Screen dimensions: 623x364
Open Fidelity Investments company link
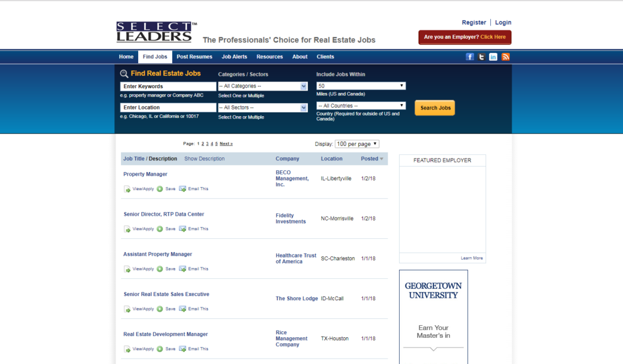coord(291,219)
